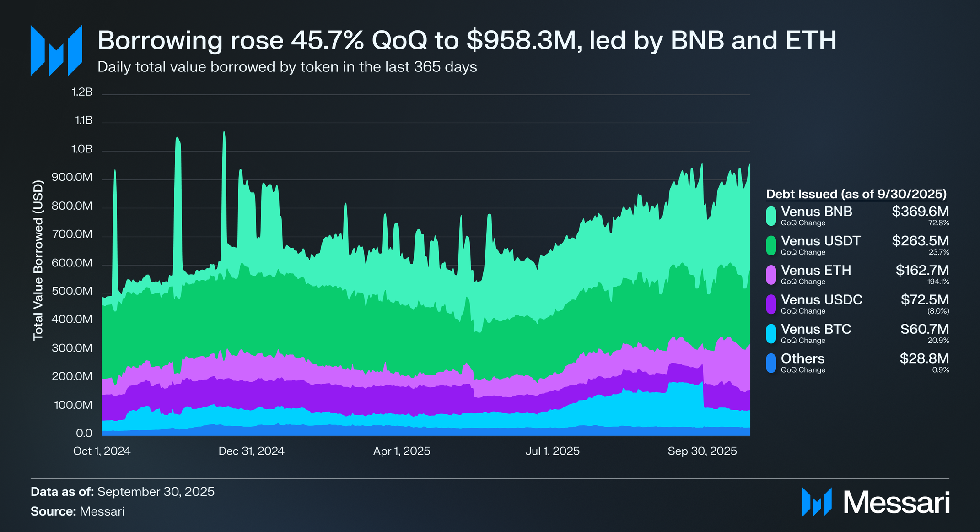The height and width of the screenshot is (532, 980).
Task: Click the Messari wordmark at bottom right
Action: point(897,503)
